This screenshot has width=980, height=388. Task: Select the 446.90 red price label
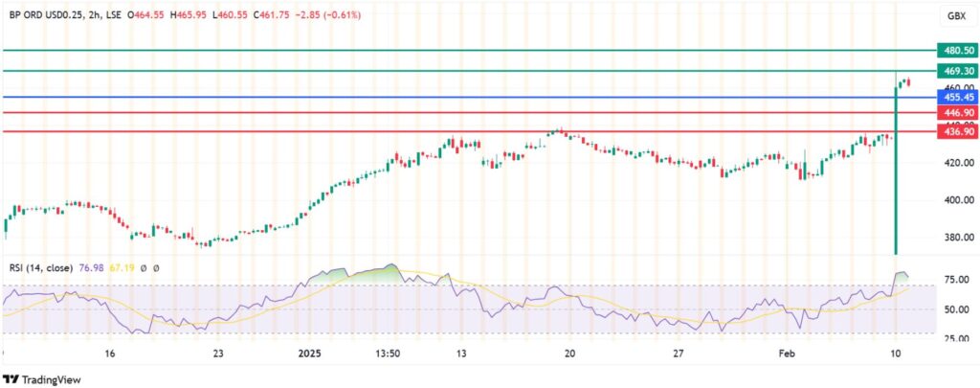pos(957,112)
